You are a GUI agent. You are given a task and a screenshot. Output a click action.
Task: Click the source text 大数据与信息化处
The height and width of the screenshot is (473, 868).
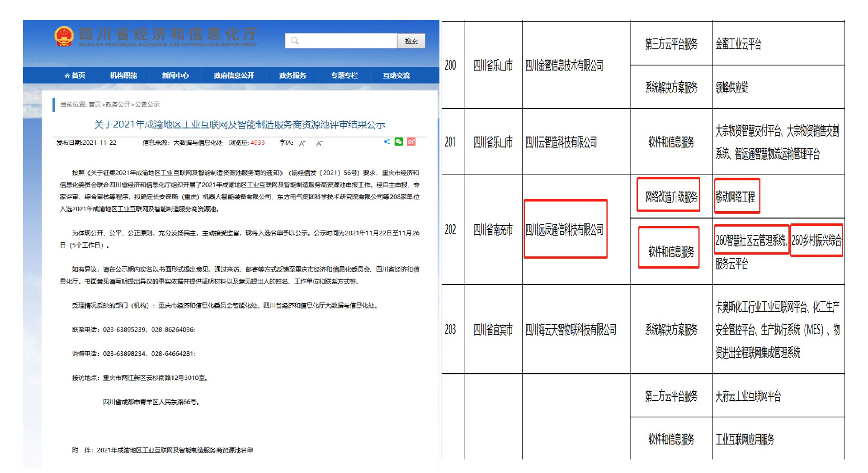[x=198, y=142]
